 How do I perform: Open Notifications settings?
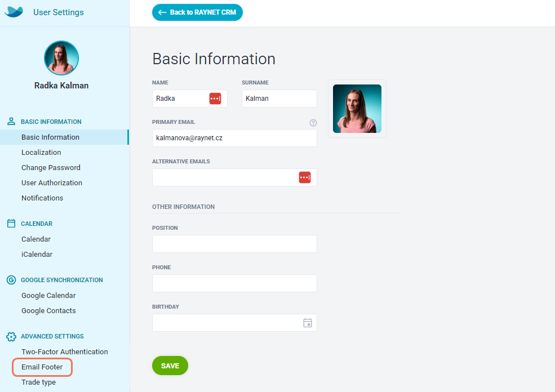pyautogui.click(x=42, y=198)
